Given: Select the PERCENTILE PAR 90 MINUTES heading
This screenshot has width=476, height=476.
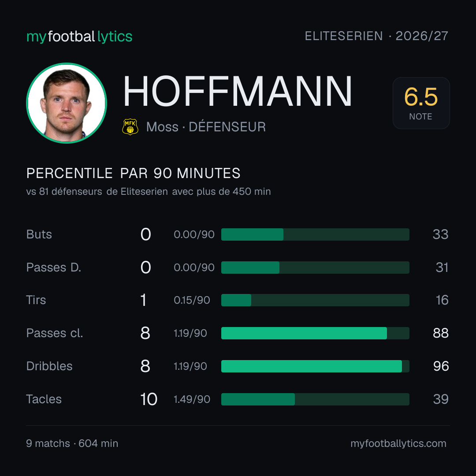Looking at the screenshot, I should pyautogui.click(x=133, y=173).
